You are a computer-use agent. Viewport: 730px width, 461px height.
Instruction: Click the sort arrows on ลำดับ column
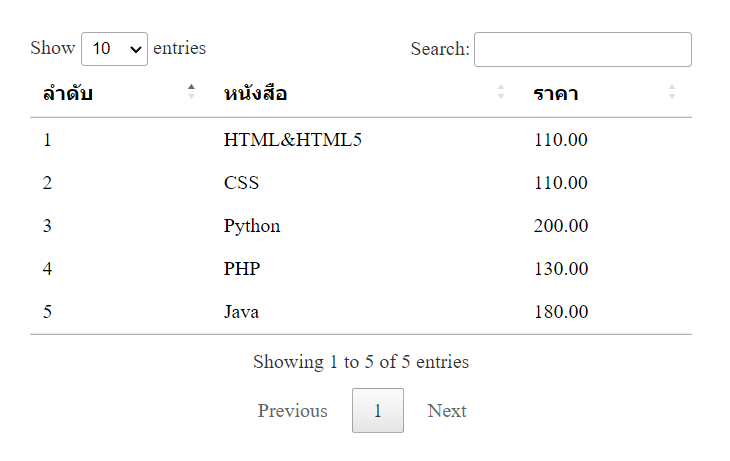(x=191, y=92)
